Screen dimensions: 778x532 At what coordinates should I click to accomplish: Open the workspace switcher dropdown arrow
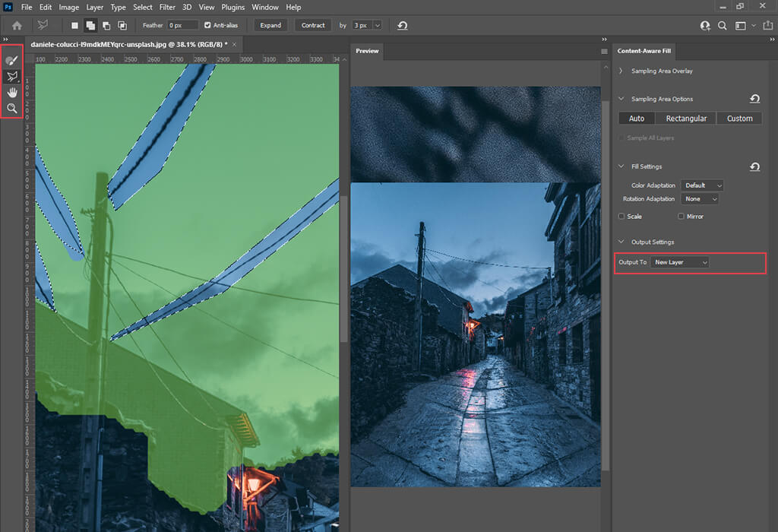pyautogui.click(x=754, y=25)
